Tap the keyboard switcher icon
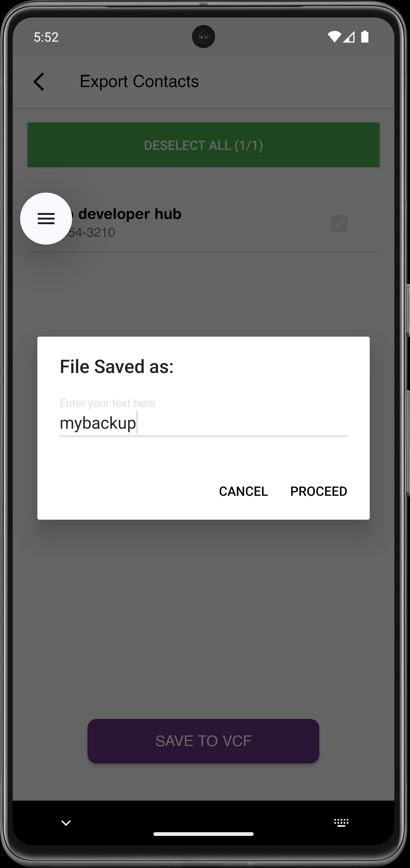Viewport: 410px width, 868px height. (x=341, y=823)
